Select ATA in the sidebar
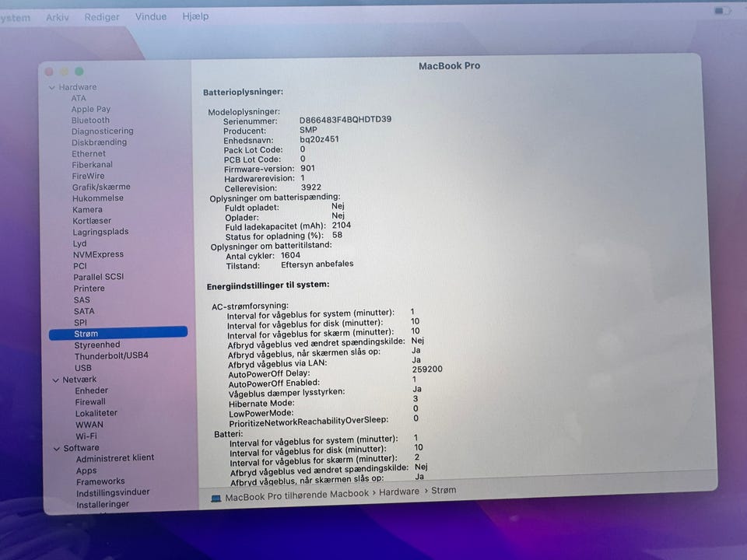Image resolution: width=747 pixels, height=560 pixels. click(x=79, y=98)
